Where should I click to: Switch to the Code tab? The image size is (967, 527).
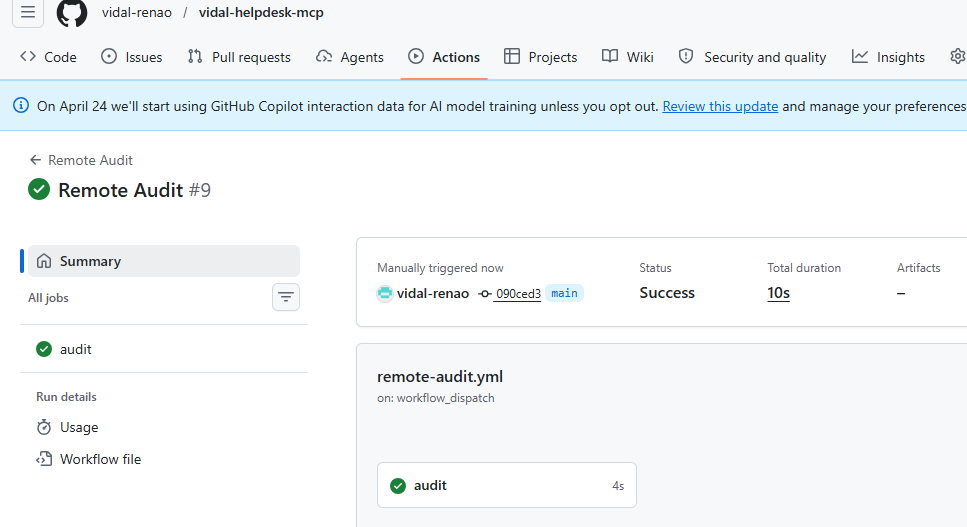pyautogui.click(x=48, y=57)
